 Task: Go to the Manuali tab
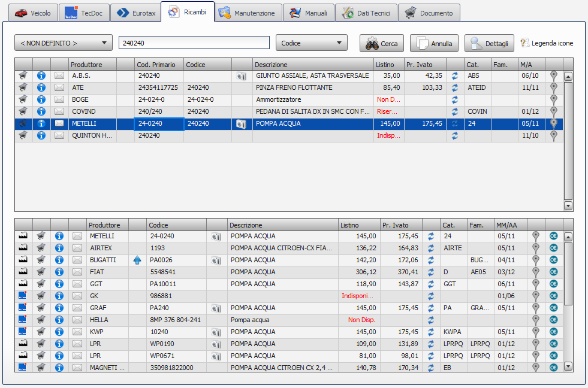[x=308, y=13]
